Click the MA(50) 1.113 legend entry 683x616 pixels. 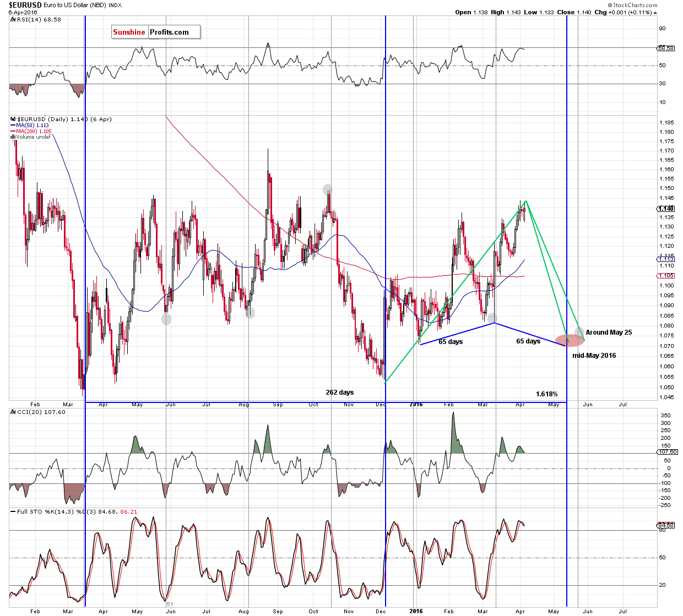click(32, 126)
